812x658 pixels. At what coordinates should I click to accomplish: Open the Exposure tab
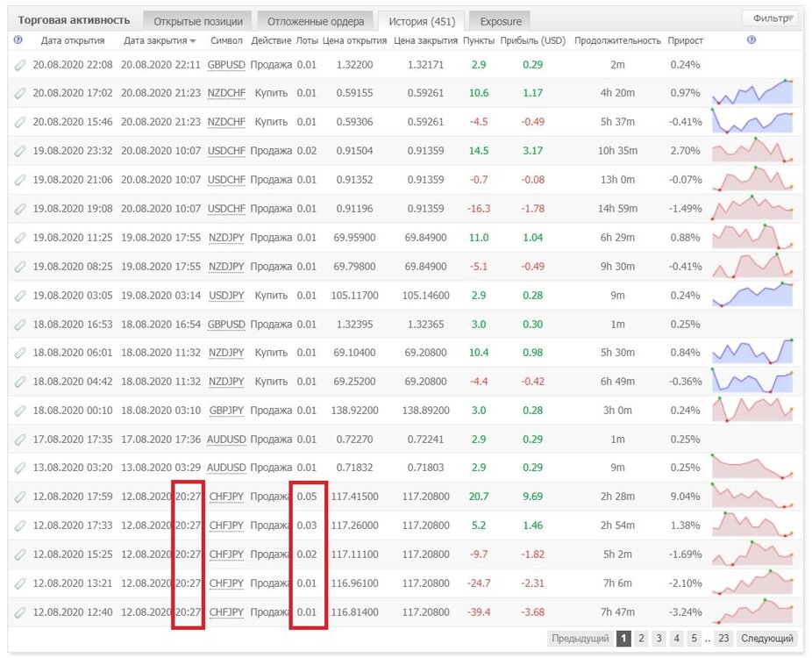(x=500, y=21)
